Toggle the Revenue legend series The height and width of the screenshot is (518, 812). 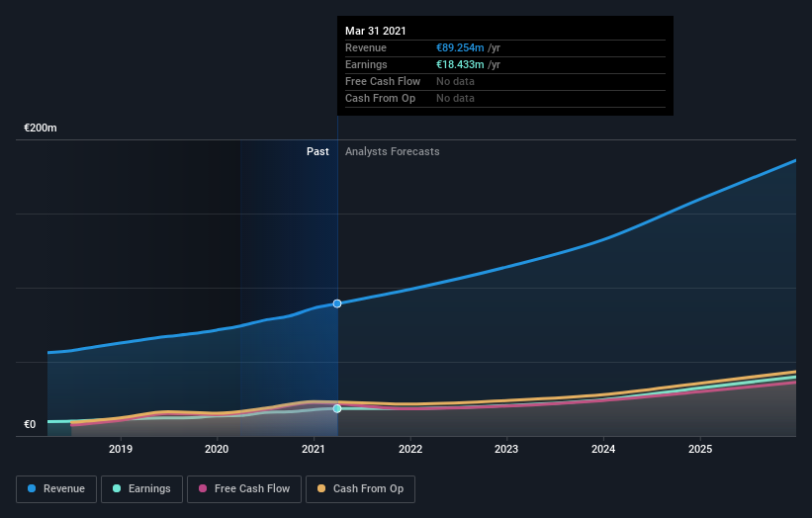point(56,489)
